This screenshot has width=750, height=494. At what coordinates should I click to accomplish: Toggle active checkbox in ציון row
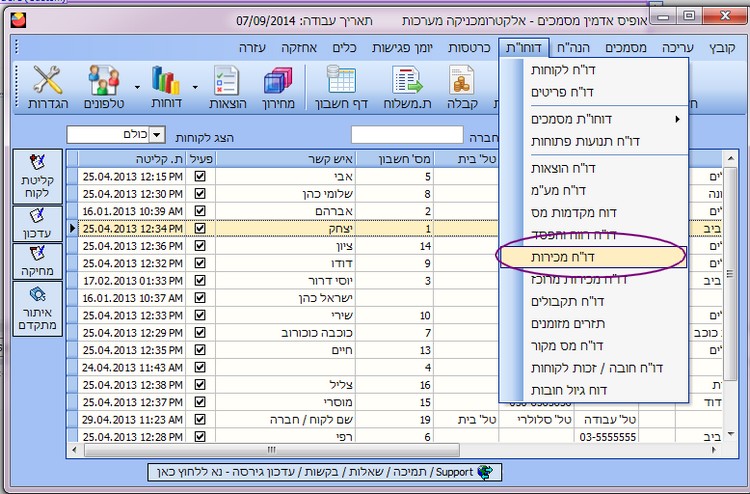point(200,246)
